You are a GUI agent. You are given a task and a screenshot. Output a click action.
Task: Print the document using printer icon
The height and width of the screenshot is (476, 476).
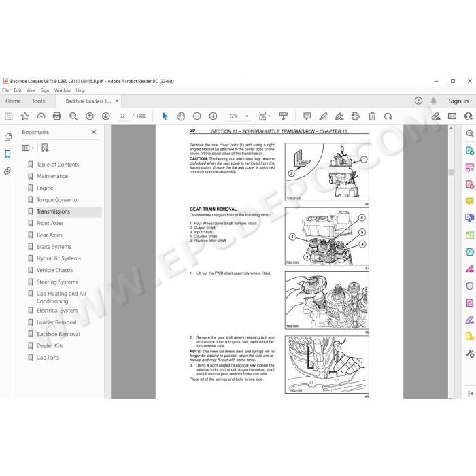pos(57,116)
